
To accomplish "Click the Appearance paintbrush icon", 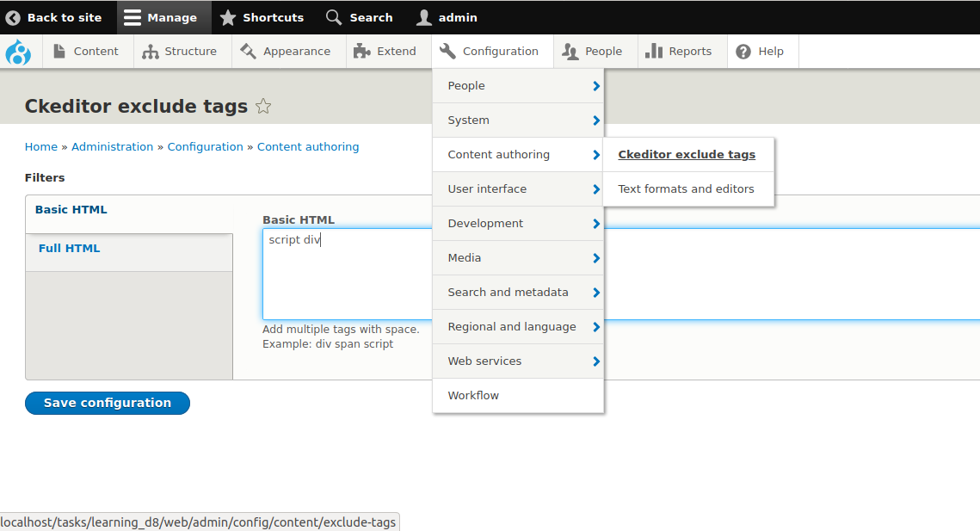I will tap(247, 51).
